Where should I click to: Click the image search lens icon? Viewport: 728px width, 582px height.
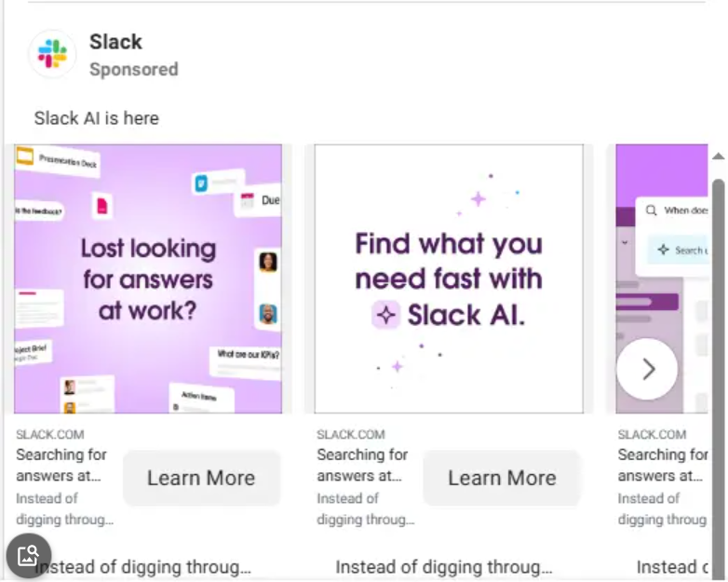(28, 556)
